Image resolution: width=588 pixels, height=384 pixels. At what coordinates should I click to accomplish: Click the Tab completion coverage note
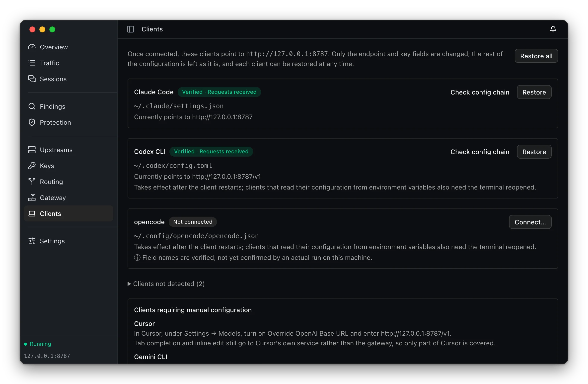(315, 343)
